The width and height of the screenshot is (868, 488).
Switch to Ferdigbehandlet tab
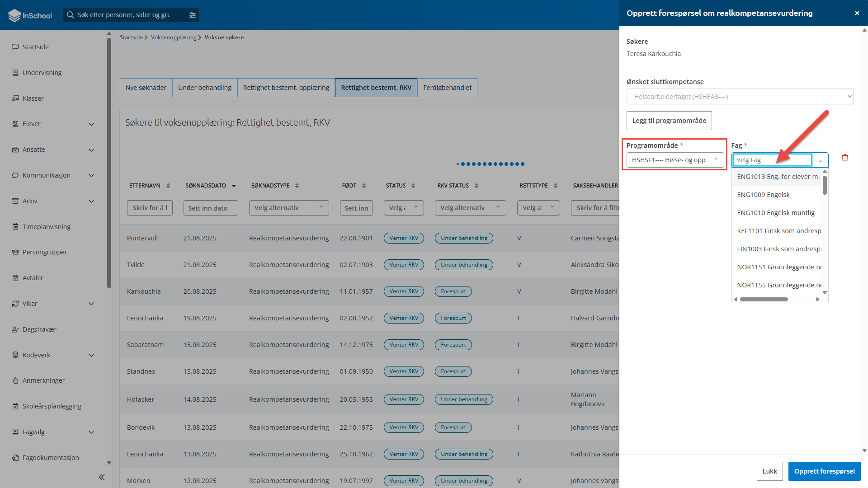click(x=447, y=88)
